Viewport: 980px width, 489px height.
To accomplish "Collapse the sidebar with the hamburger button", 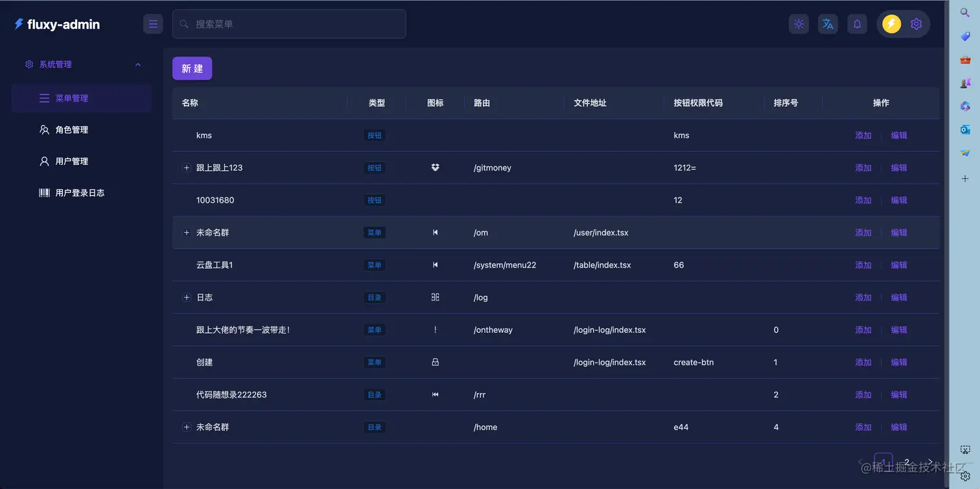I will 153,24.
